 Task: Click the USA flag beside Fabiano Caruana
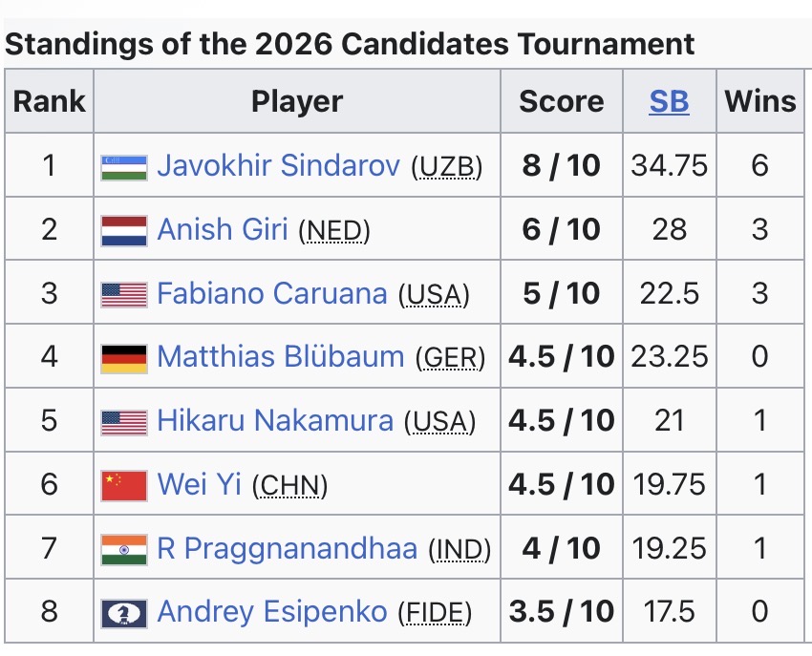(x=124, y=293)
